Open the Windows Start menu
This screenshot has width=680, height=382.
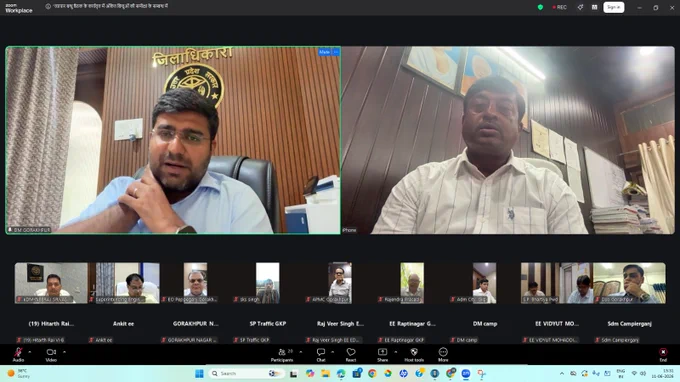click(x=199, y=373)
